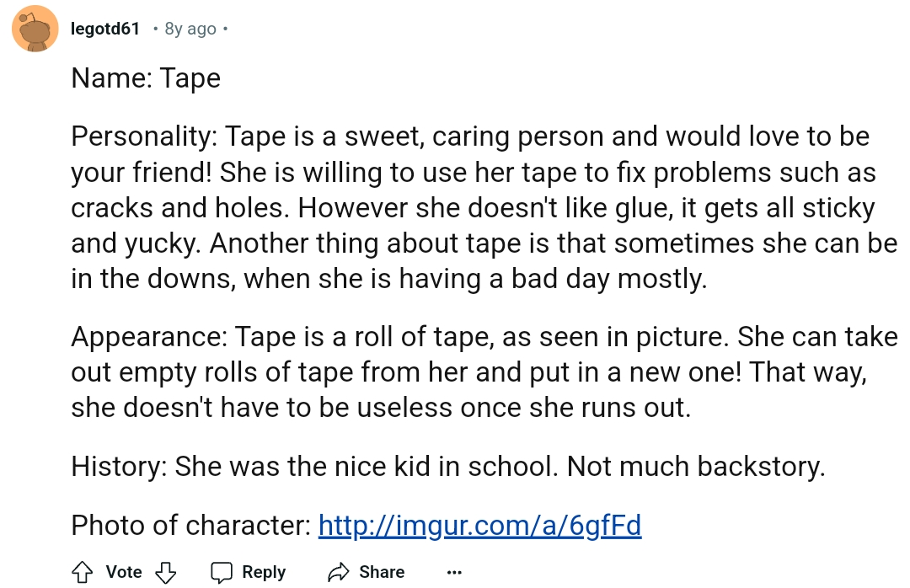
Task: Downvote the comment about Tape
Action: 166,572
